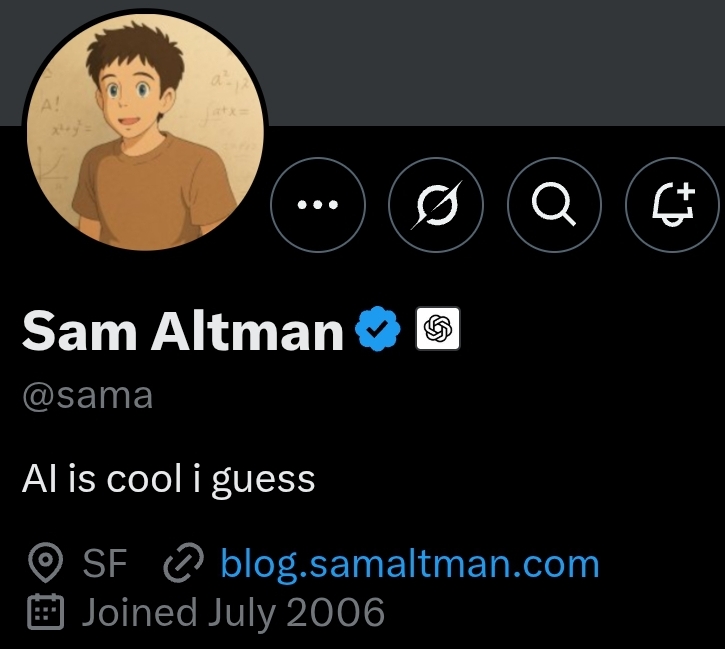Open the OpenAI affiliation badge

coord(437,329)
